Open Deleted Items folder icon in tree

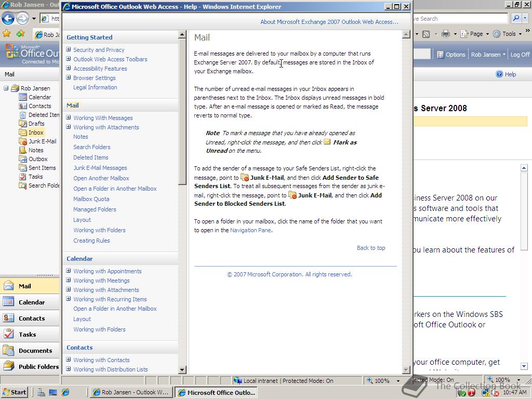tap(23, 115)
